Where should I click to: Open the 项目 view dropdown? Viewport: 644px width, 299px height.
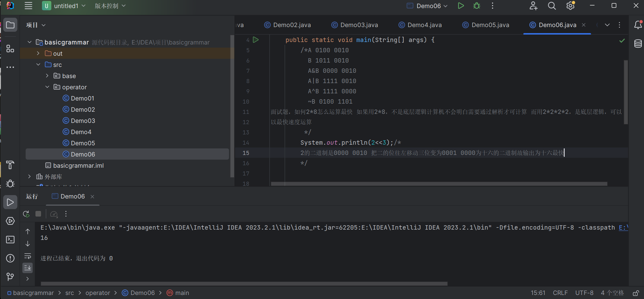(x=36, y=25)
